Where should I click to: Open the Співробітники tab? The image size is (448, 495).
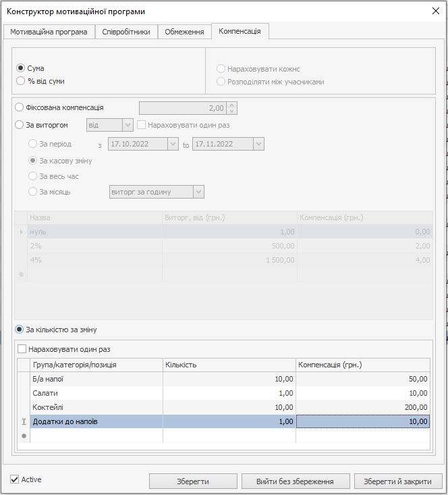coord(126,32)
